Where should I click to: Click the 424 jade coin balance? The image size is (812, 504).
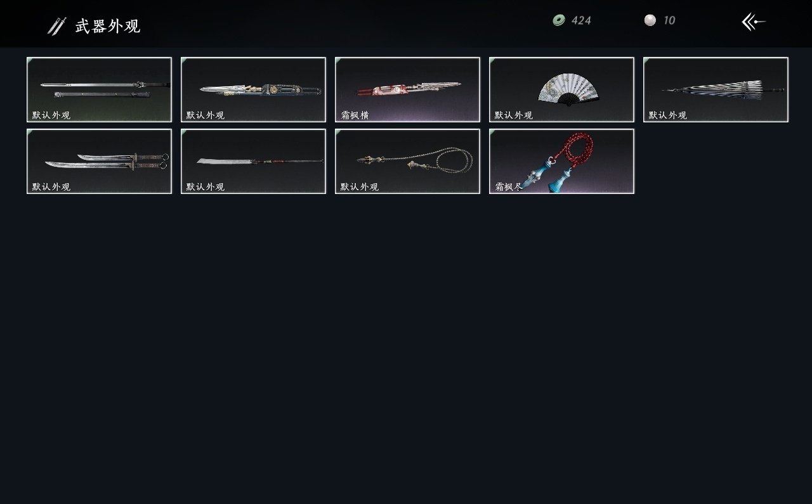(x=581, y=20)
